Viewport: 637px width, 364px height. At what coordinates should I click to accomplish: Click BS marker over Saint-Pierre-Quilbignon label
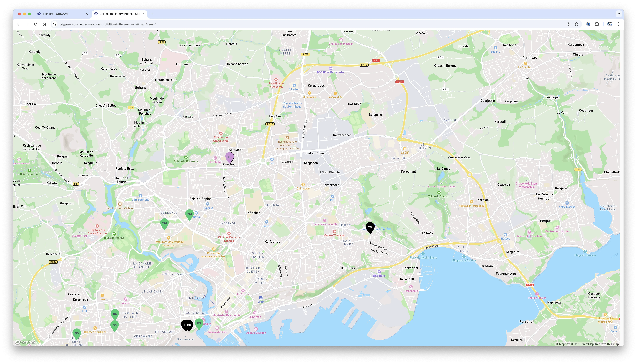click(77, 334)
